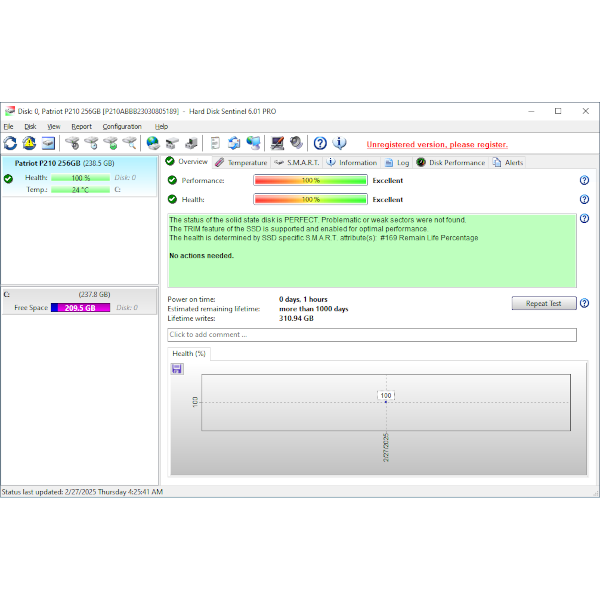Click the '310.94 GB' lifetime writes value

click(x=296, y=318)
